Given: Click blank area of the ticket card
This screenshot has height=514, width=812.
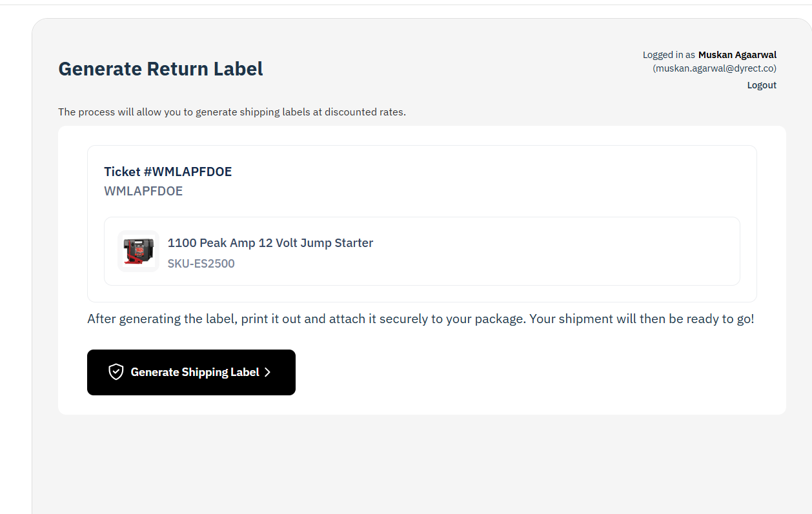Looking at the screenshot, I should (x=484, y=181).
